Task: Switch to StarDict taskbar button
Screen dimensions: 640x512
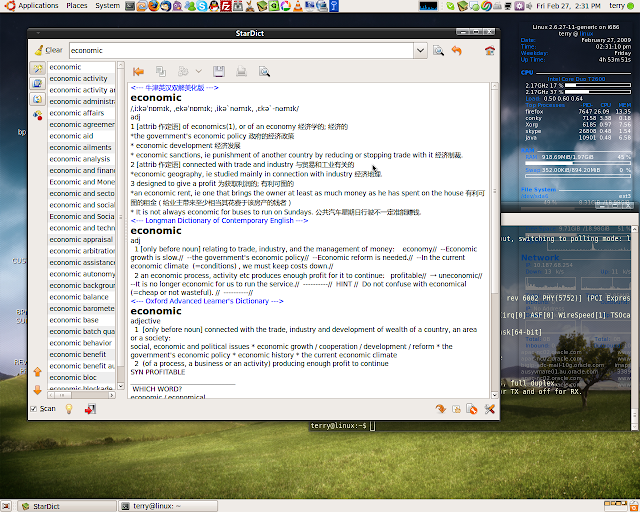Action: (67, 506)
